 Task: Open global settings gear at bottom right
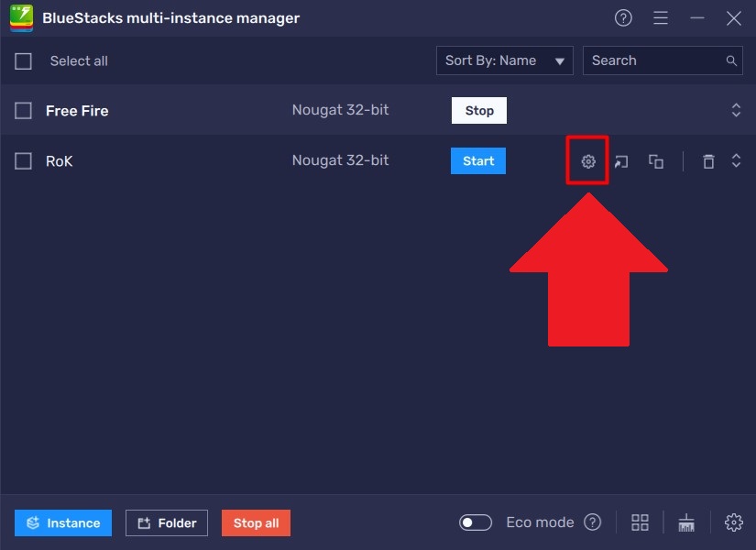click(734, 522)
